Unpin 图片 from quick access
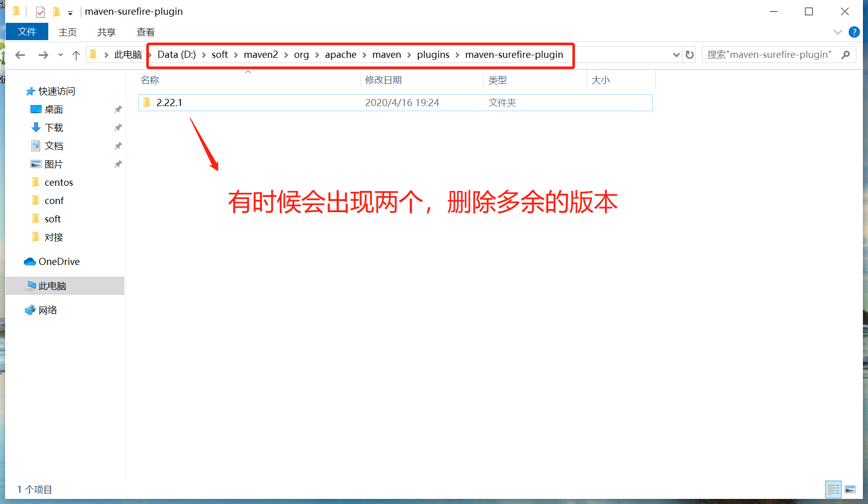 point(118,164)
